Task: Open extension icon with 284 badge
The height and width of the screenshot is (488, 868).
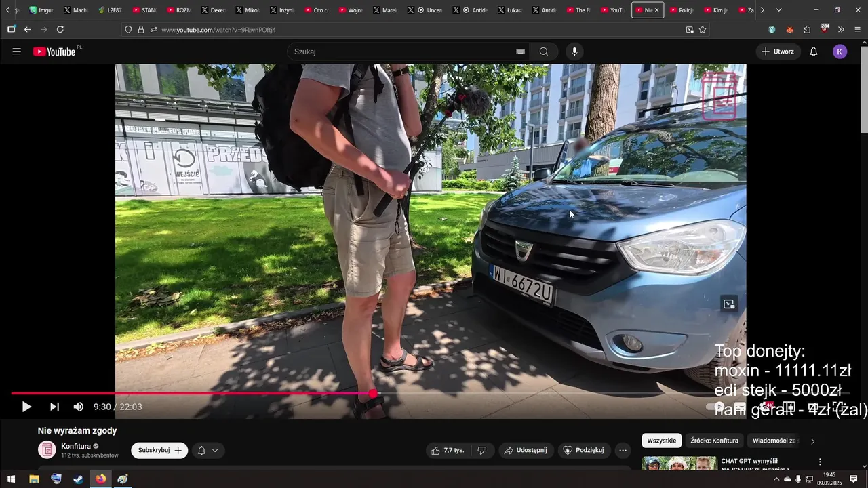Action: tap(825, 28)
